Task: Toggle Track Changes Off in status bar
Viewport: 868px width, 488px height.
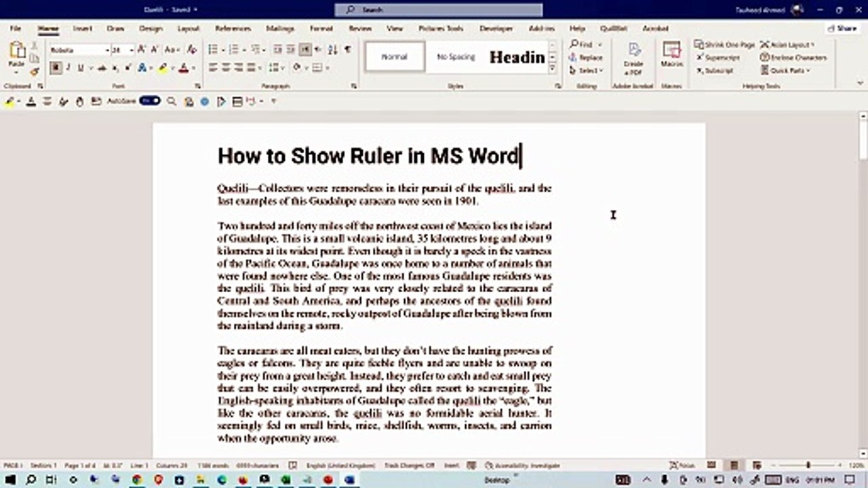Action: (x=410, y=466)
